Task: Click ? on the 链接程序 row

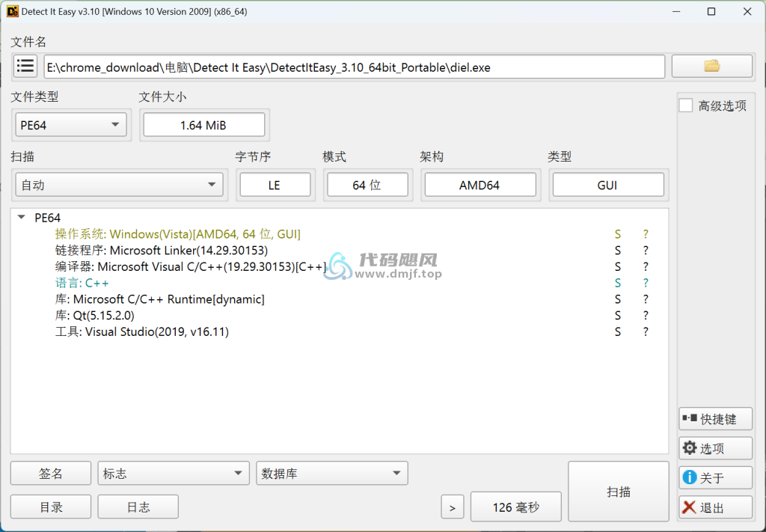Action: (x=646, y=250)
